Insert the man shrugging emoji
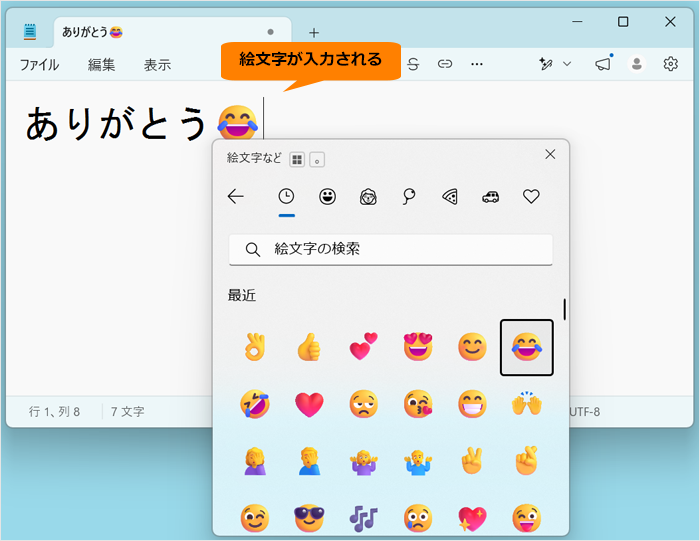 click(418, 462)
